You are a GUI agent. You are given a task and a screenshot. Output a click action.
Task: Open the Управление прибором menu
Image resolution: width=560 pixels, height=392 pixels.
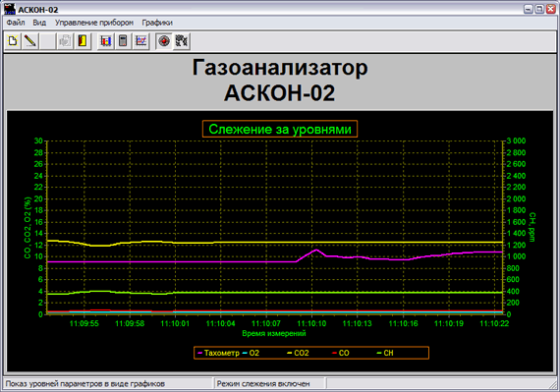[x=94, y=23]
